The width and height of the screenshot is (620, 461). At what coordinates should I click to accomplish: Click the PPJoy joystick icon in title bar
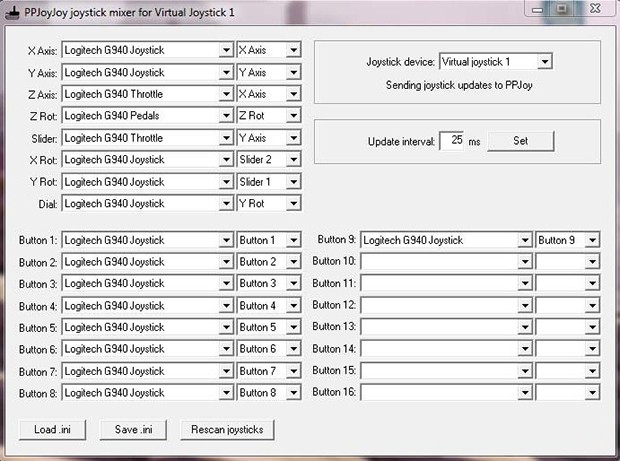(x=11, y=9)
